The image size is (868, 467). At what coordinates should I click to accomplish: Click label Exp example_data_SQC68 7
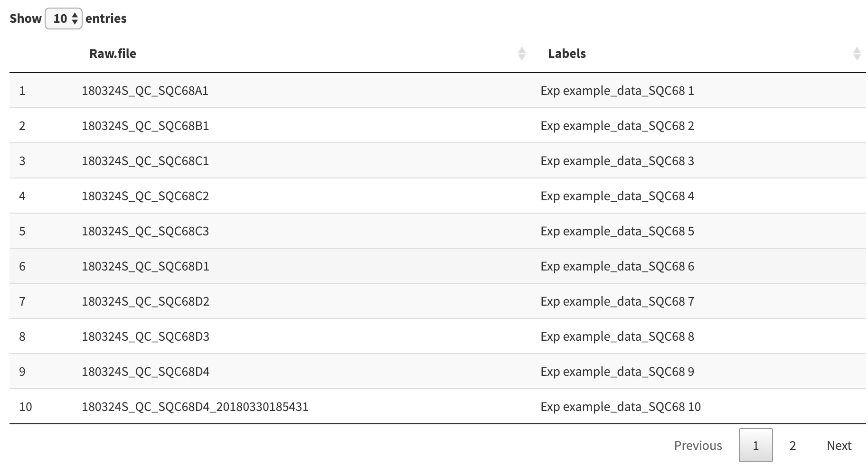(617, 301)
